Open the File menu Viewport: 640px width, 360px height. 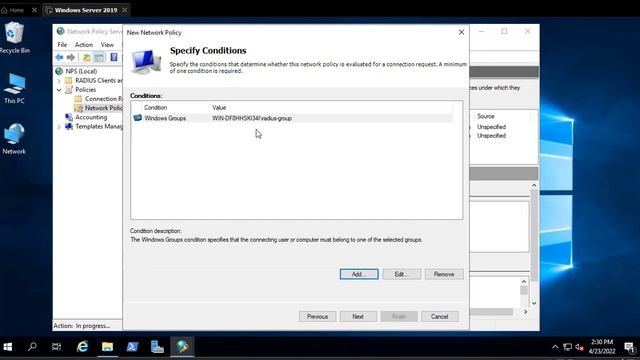pyautogui.click(x=62, y=44)
